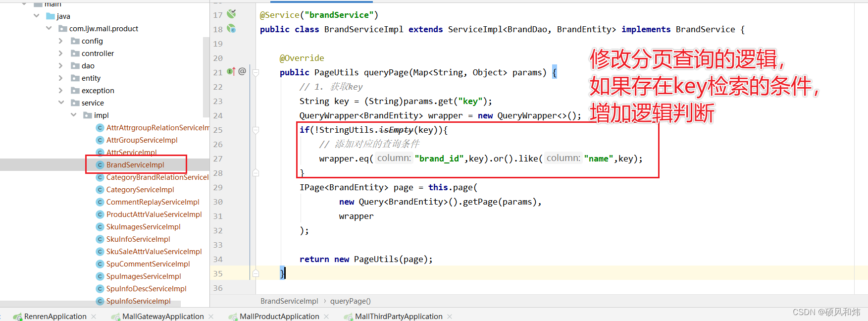
Task: Click the implements-method gutter icon on line 21
Action: (x=231, y=71)
